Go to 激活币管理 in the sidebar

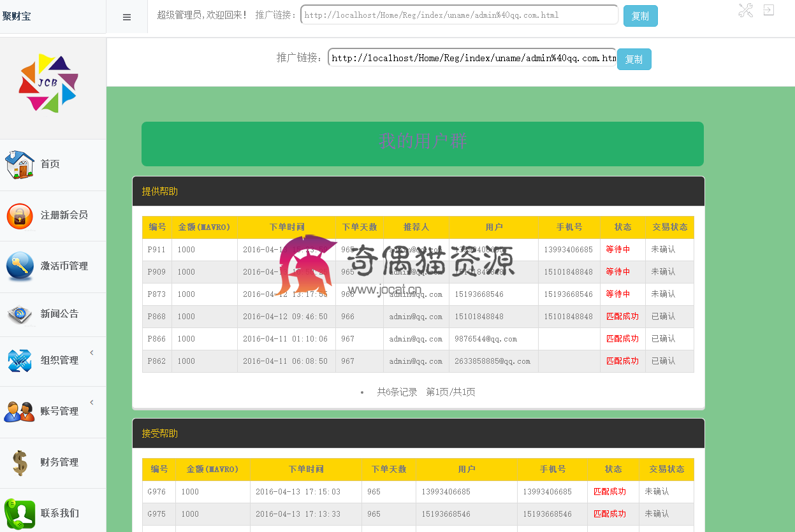64,266
